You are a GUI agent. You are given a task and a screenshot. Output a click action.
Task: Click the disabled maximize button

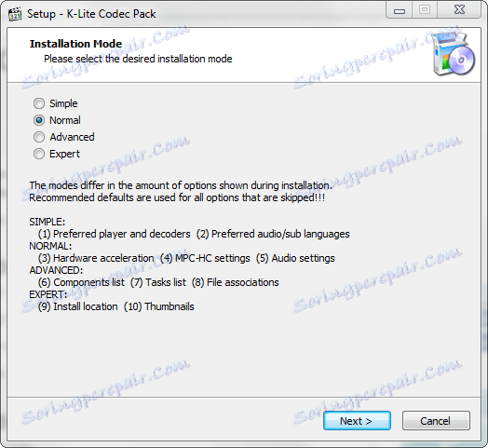coord(425,10)
